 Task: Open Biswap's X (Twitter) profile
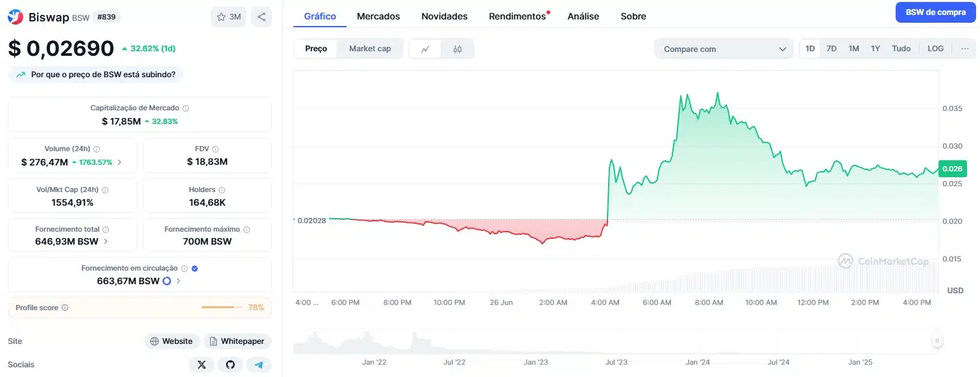pos(201,364)
